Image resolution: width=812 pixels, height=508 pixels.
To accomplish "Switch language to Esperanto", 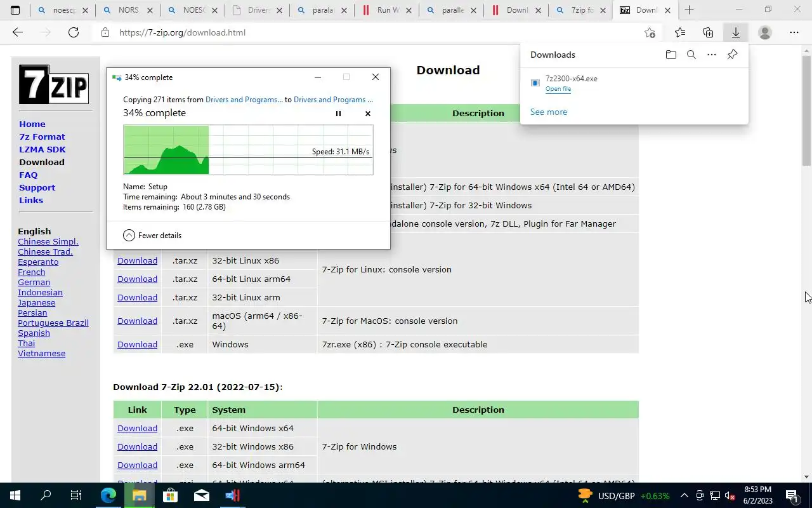I will (38, 262).
